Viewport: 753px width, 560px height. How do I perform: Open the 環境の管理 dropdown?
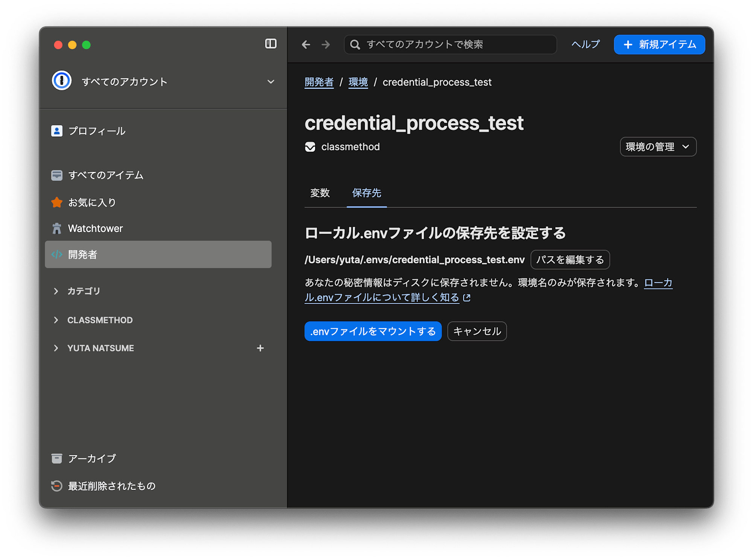click(x=658, y=147)
